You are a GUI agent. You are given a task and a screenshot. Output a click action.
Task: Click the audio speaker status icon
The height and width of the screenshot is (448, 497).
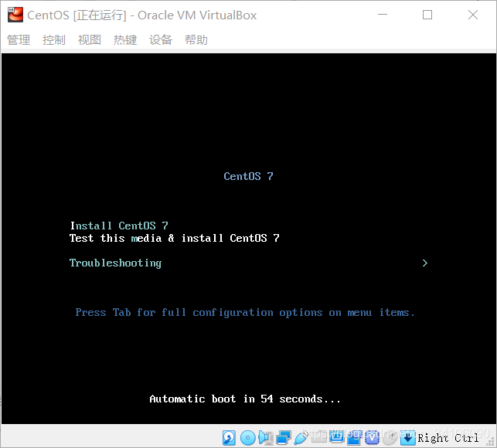[x=266, y=438]
